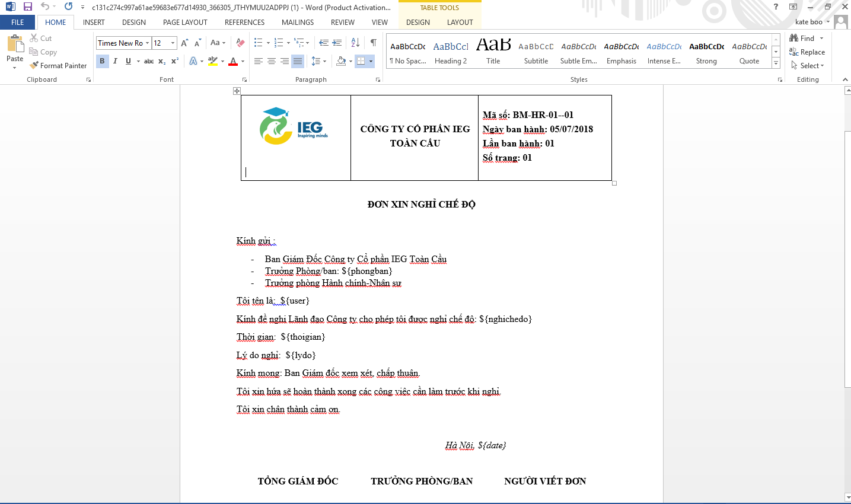
Task: Select the Heading 2 style
Action: coord(451,50)
